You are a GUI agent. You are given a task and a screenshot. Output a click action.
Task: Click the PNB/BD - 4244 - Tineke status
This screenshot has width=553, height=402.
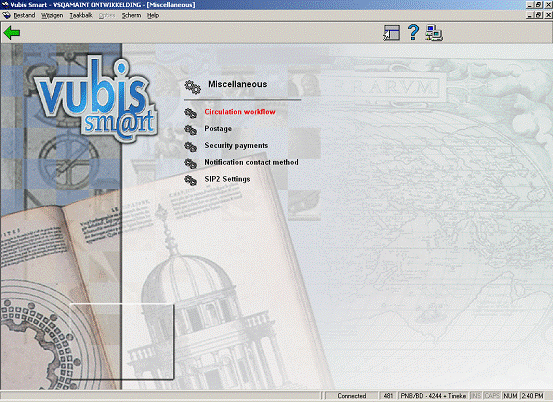pos(433,396)
